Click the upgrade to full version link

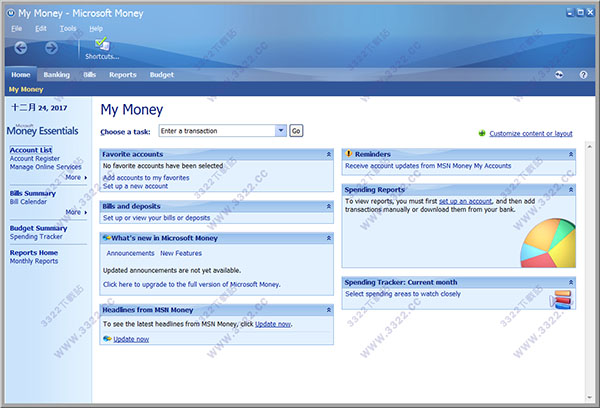[192, 284]
